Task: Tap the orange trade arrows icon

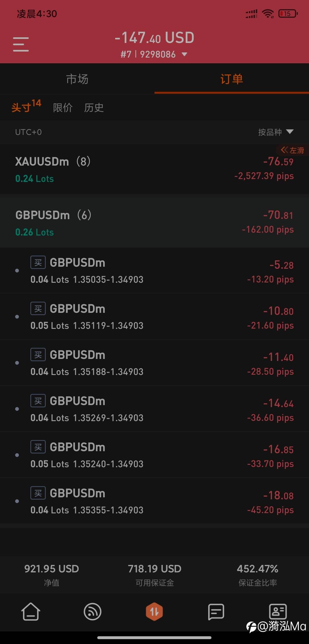Action: tap(154, 612)
